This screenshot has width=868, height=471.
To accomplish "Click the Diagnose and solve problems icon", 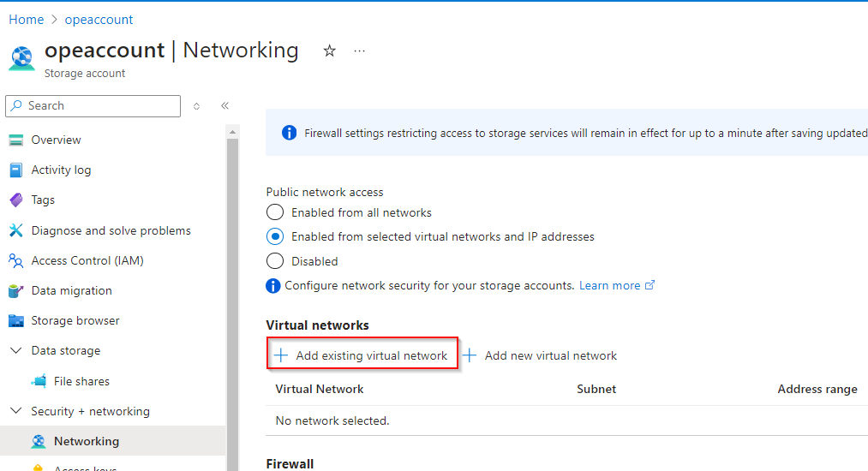I will (x=15, y=230).
